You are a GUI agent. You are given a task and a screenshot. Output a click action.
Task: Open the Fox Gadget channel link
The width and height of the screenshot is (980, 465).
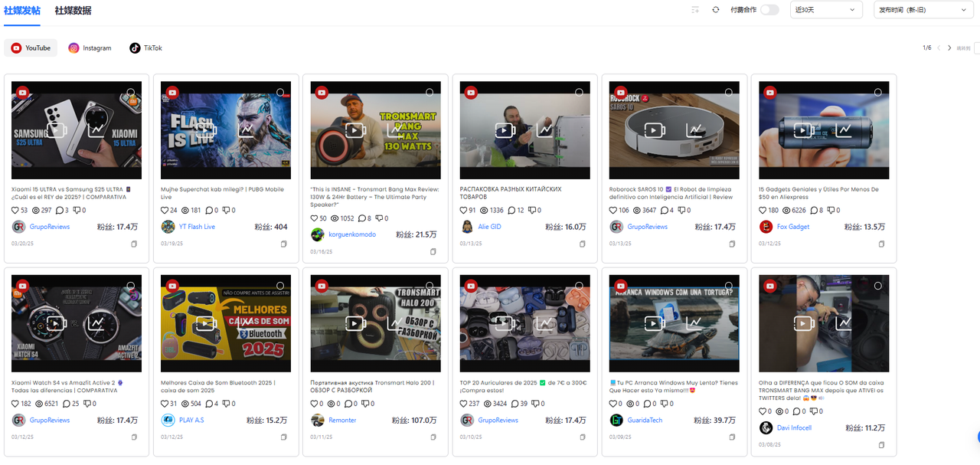tap(793, 227)
